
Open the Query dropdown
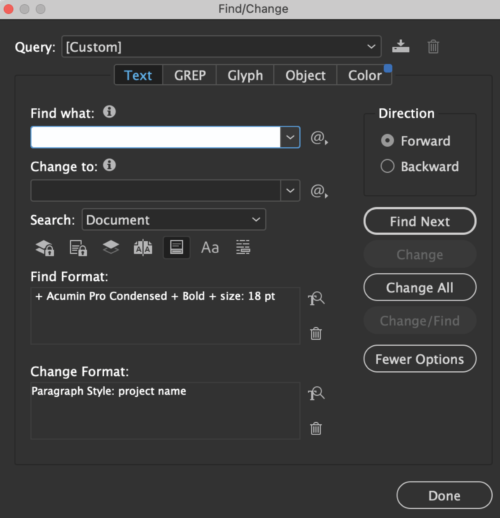click(x=221, y=47)
